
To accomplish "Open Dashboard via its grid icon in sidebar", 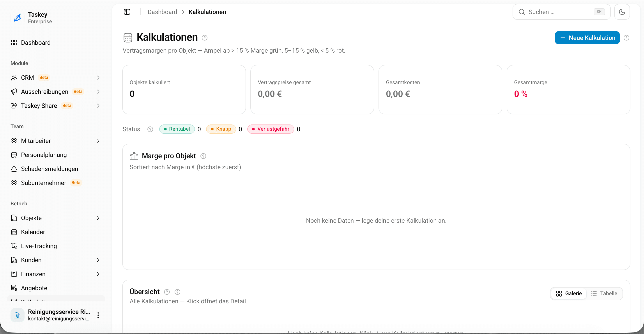I will pyautogui.click(x=14, y=43).
